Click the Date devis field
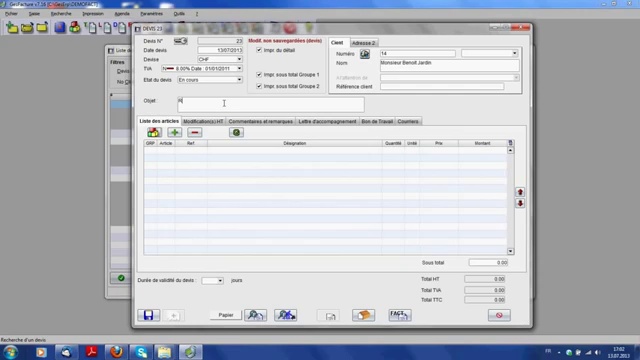Viewport: 640px width, 360px height. click(220, 50)
